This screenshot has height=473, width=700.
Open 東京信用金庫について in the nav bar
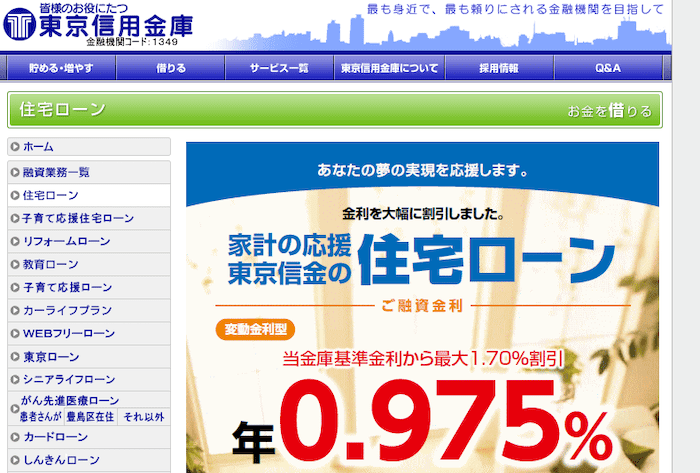(389, 68)
